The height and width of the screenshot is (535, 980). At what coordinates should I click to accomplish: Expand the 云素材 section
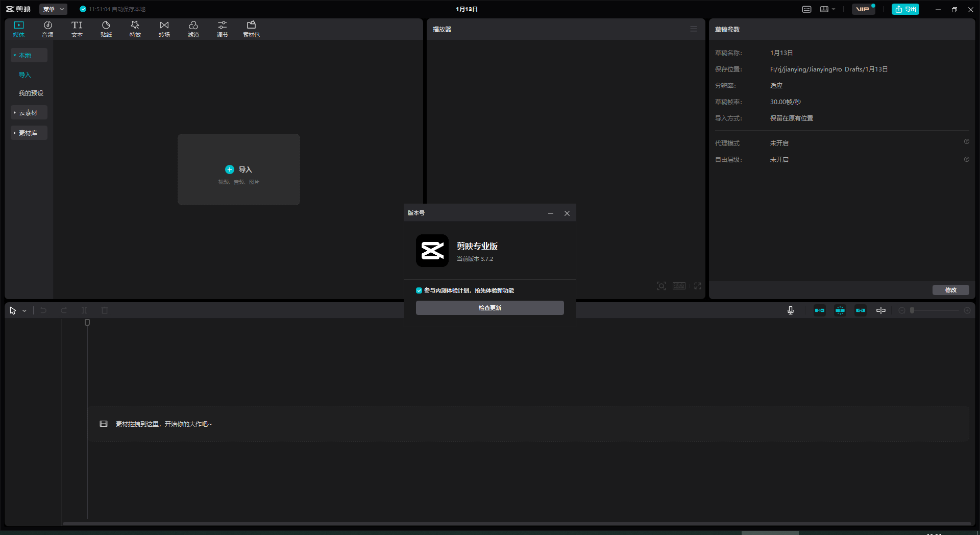point(29,112)
